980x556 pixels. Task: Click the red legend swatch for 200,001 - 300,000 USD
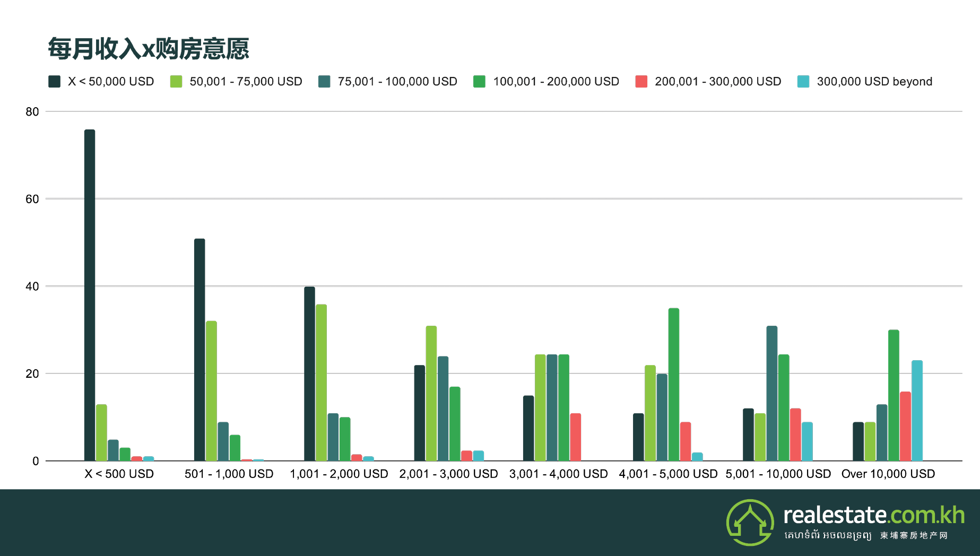[641, 81]
